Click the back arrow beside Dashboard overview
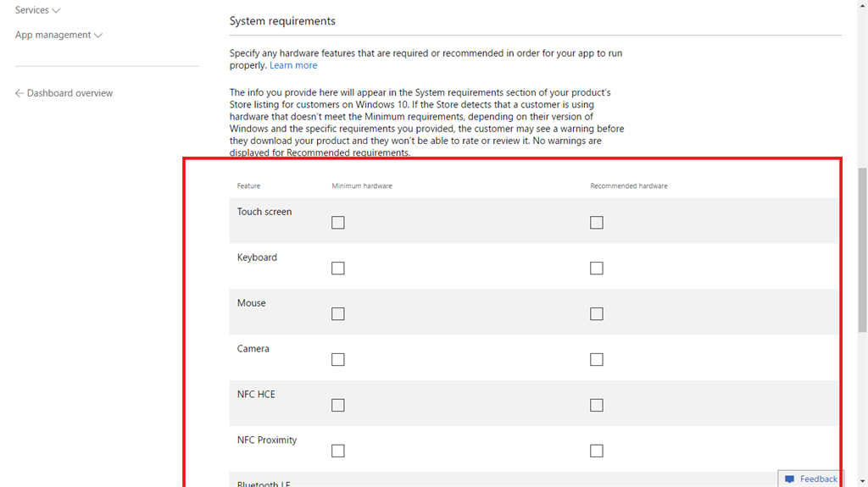 19,93
